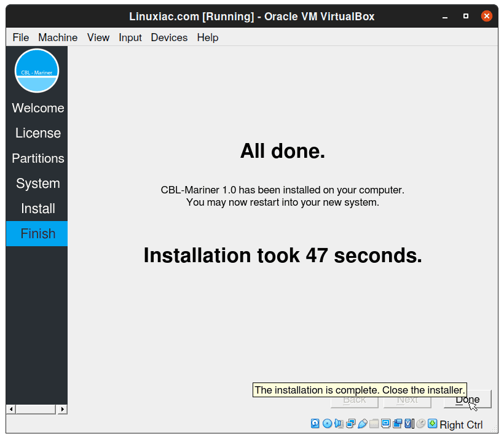Click the shared folders status icon
Screen dimensions: 504x439
374,424
